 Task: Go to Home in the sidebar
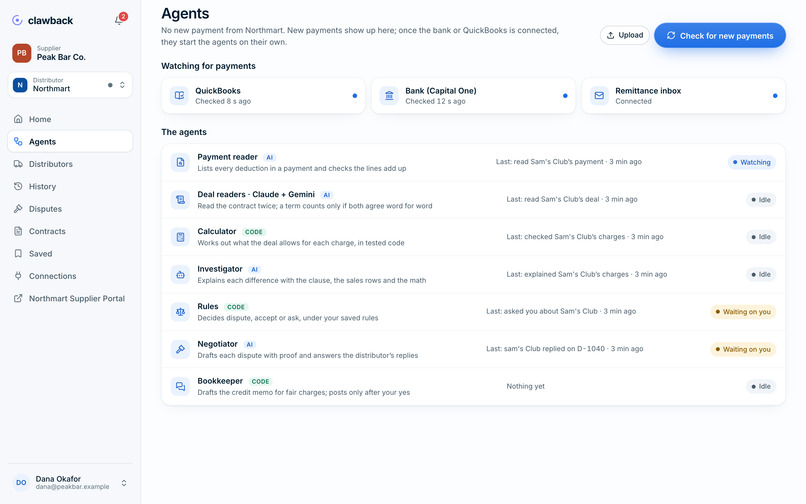[70, 119]
